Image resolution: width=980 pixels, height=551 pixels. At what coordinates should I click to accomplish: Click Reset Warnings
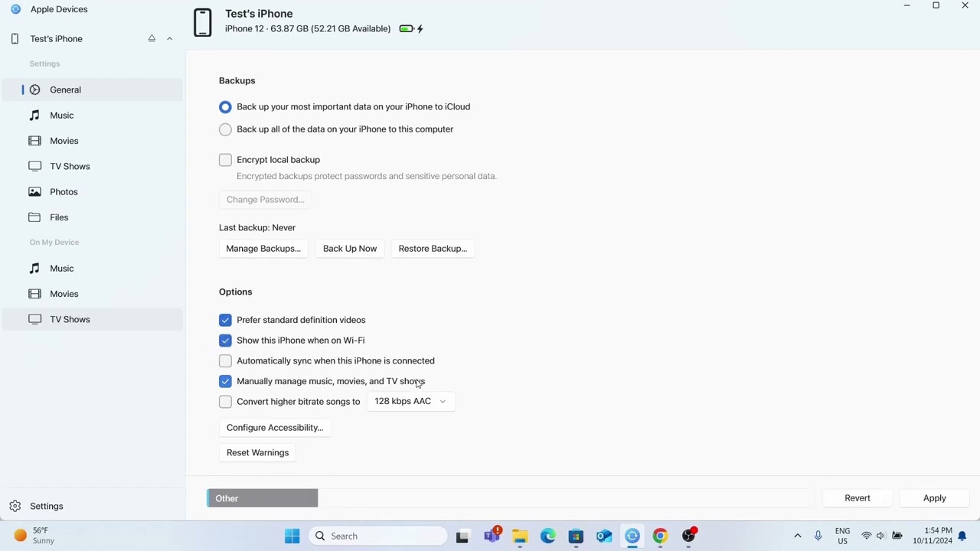coord(257,453)
